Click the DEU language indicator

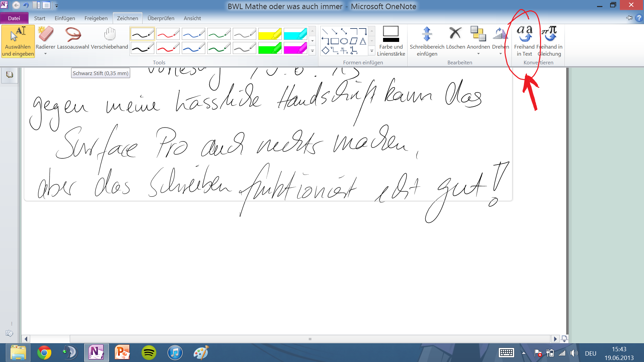[x=591, y=353]
